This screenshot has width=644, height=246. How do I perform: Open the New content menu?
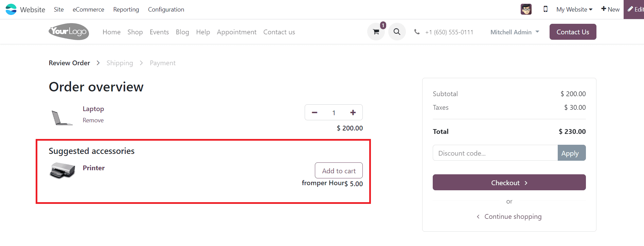(610, 9)
